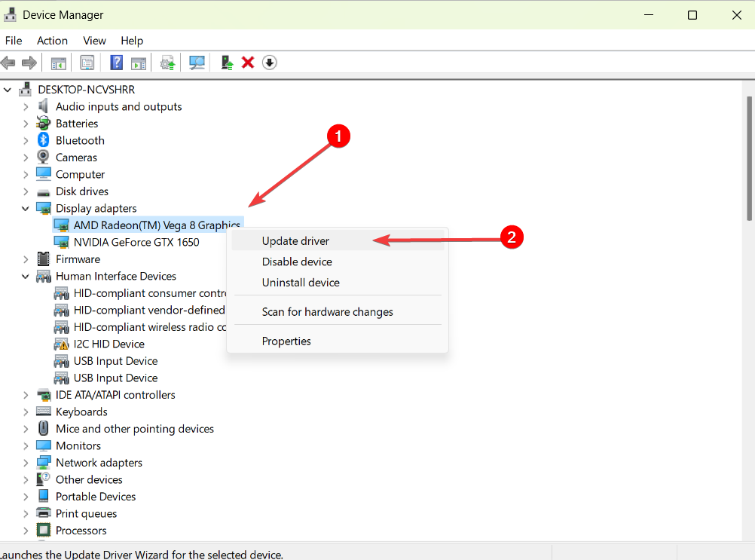Maximize the Device Manager window

tap(692, 15)
